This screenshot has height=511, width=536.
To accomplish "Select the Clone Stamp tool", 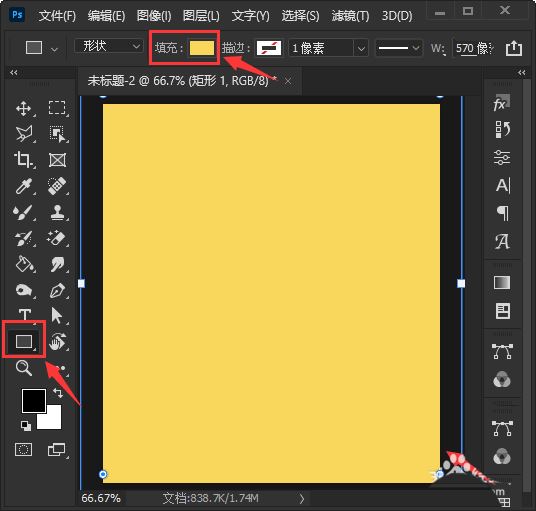I will [x=57, y=212].
